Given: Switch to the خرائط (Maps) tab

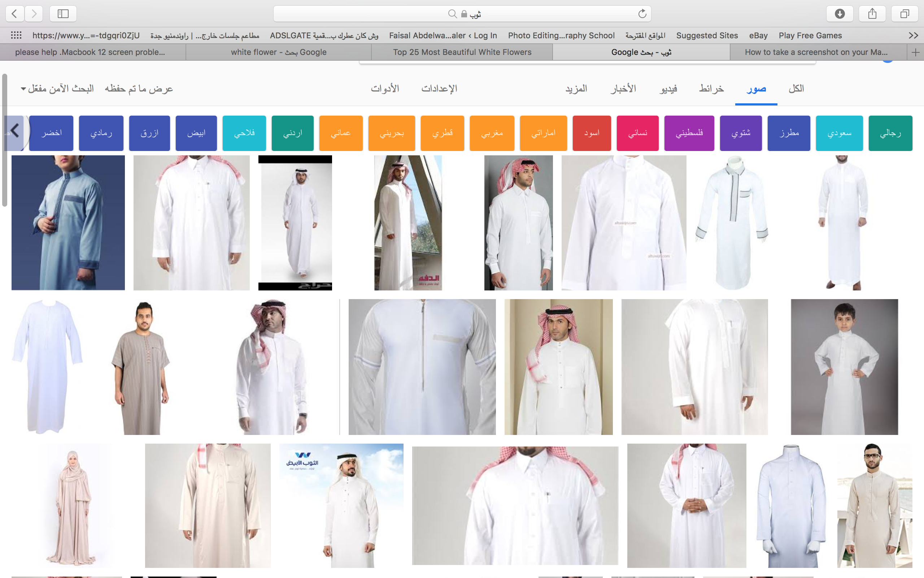Looking at the screenshot, I should [711, 89].
